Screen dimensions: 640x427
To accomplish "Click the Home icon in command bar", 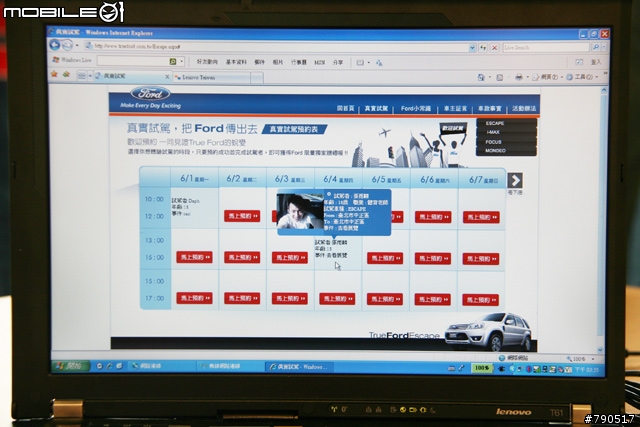I will pos(481,77).
